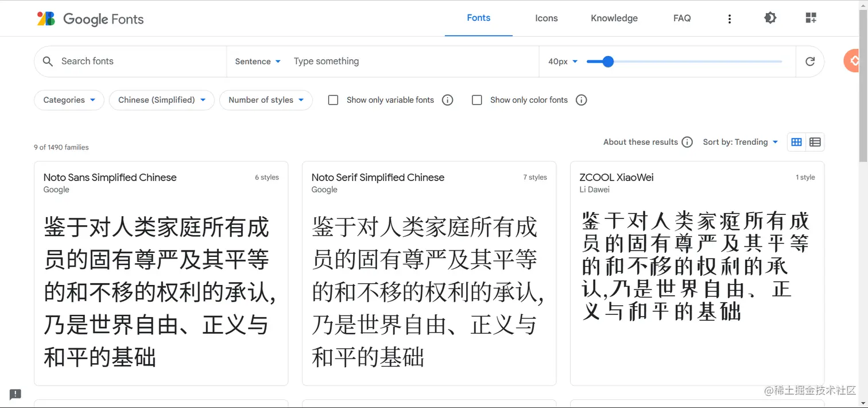
Task: Click the "1 style" label
Action: [x=805, y=178]
